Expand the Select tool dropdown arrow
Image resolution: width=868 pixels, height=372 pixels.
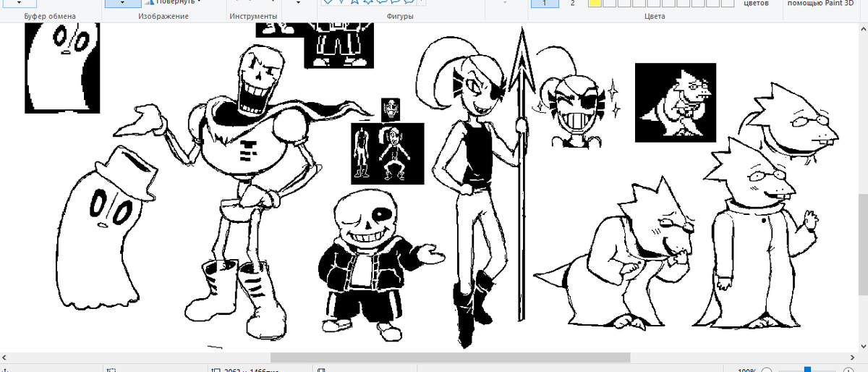click(122, 3)
